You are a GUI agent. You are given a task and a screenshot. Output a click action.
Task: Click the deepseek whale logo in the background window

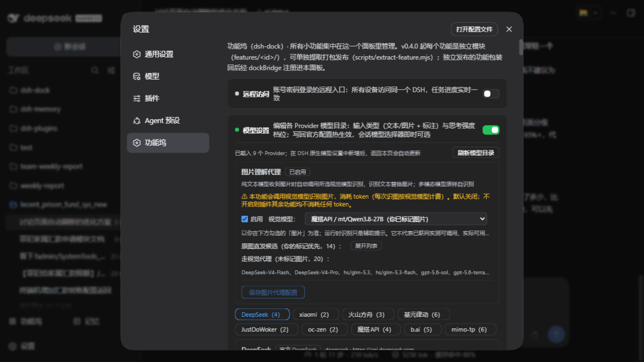(x=14, y=18)
